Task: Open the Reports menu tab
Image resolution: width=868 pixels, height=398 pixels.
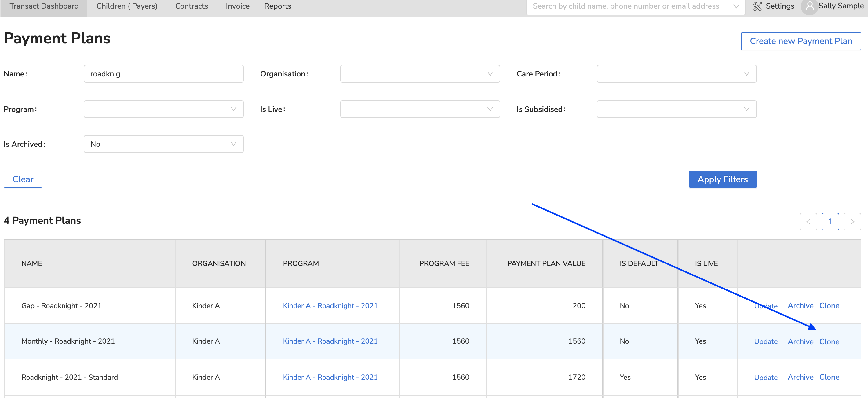Action: coord(277,6)
